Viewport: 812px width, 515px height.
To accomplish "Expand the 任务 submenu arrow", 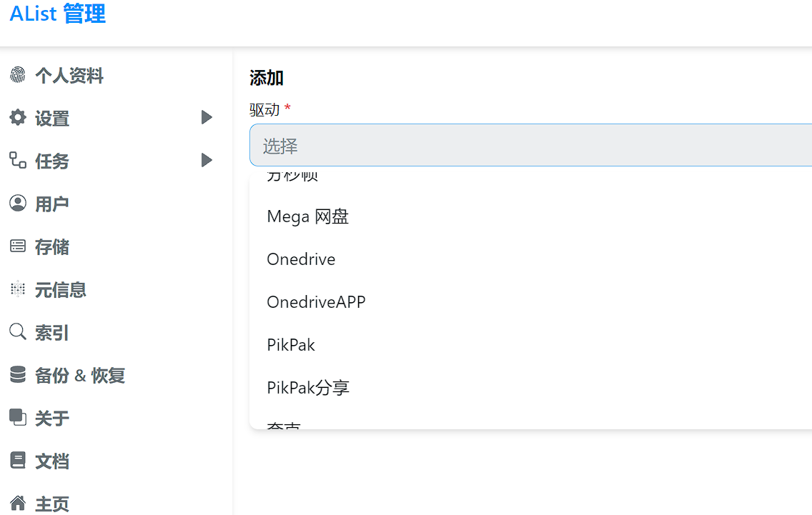I will 207,161.
